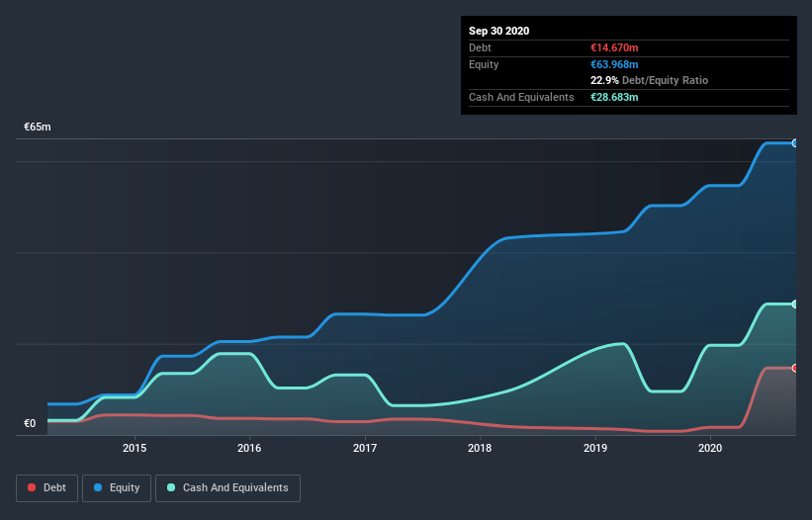Screen dimensions: 812x520
Task: Click the €28.683m cash value
Action: (x=615, y=97)
